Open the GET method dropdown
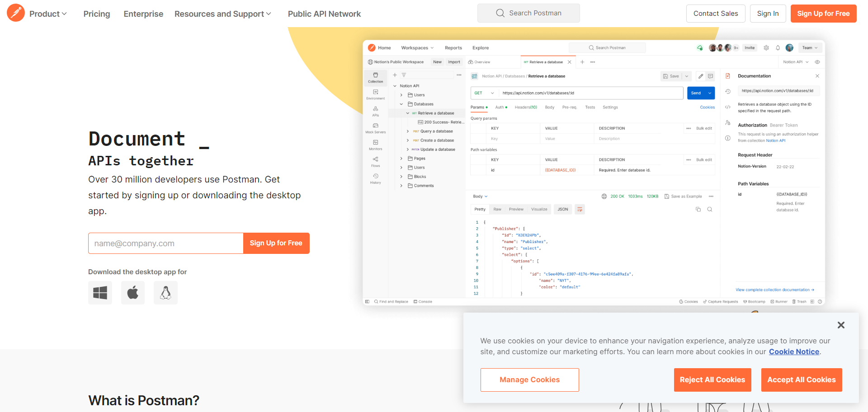Viewport: 868px width, 412px height. [x=484, y=93]
